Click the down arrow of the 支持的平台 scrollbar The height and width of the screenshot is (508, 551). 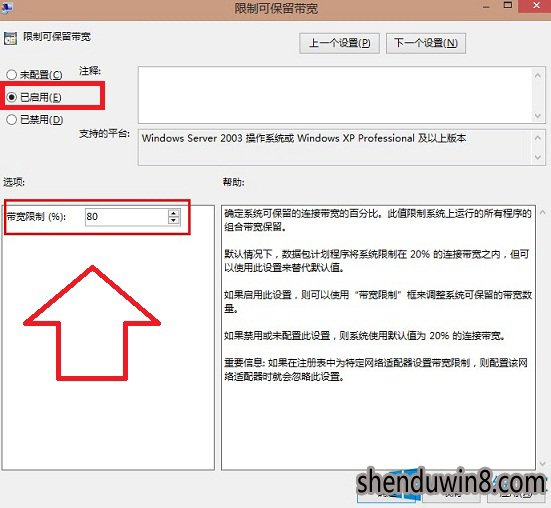538,157
